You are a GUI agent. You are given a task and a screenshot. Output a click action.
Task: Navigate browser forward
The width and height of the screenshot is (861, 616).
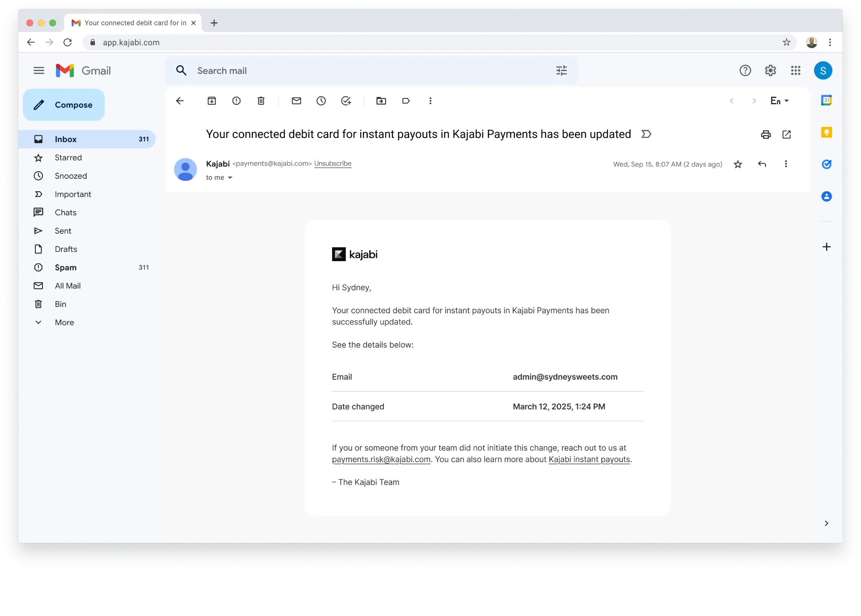(49, 42)
